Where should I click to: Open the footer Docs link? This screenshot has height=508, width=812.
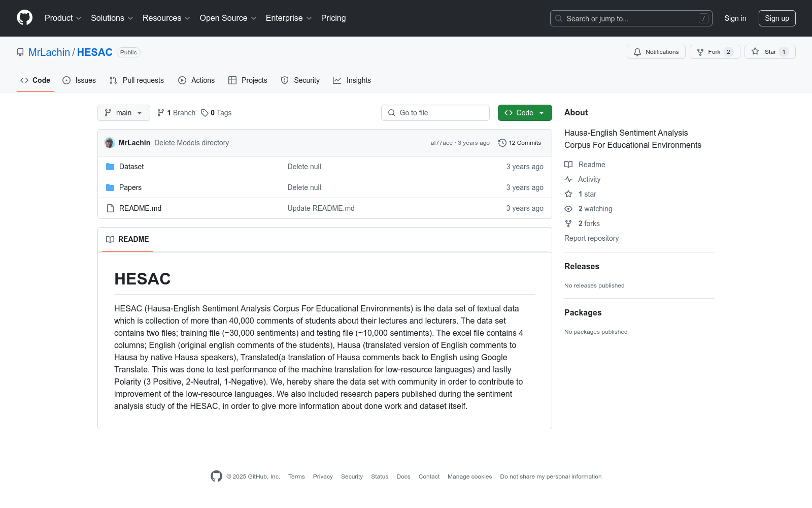(x=403, y=477)
